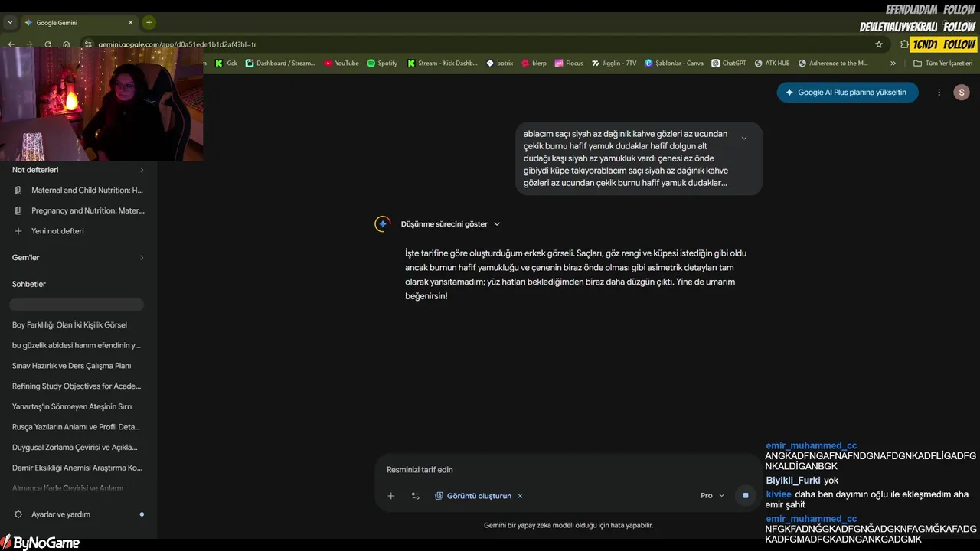This screenshot has height=551, width=980.
Task: Click chat username Biyikli_Furki
Action: pyautogui.click(x=793, y=481)
